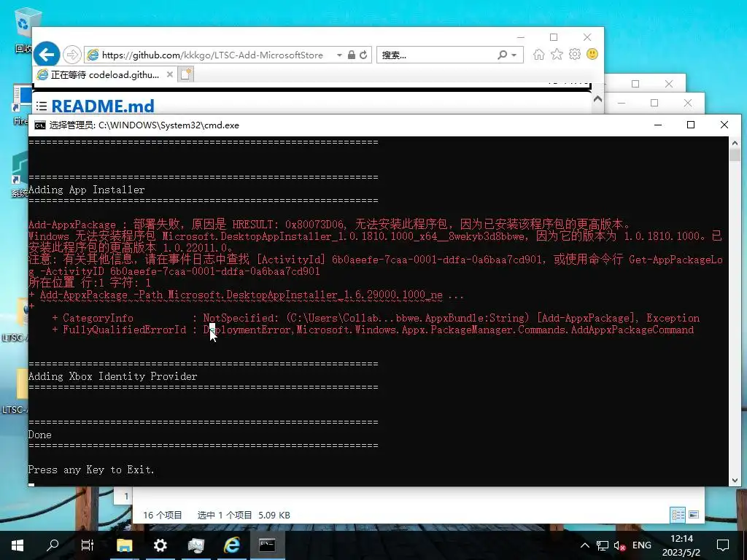
Task: Open the IE home page icon
Action: 539,54
